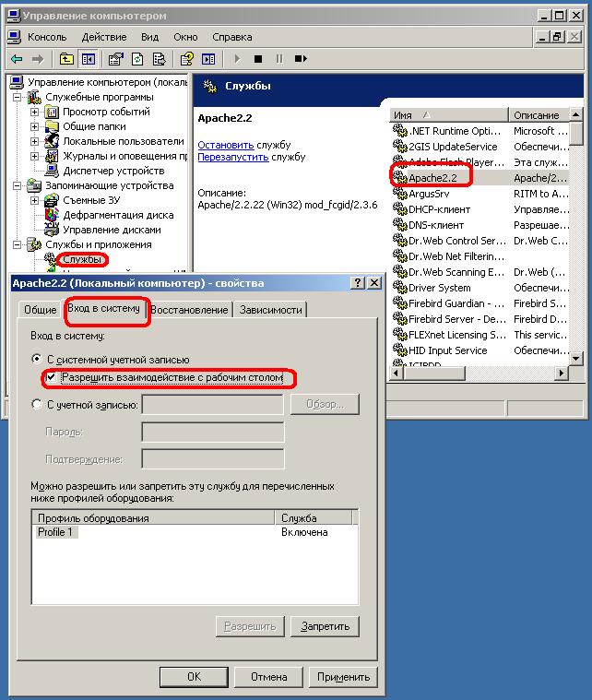This screenshot has height=700, width=592.
Task: Click the Применить button
Action: coord(343,677)
